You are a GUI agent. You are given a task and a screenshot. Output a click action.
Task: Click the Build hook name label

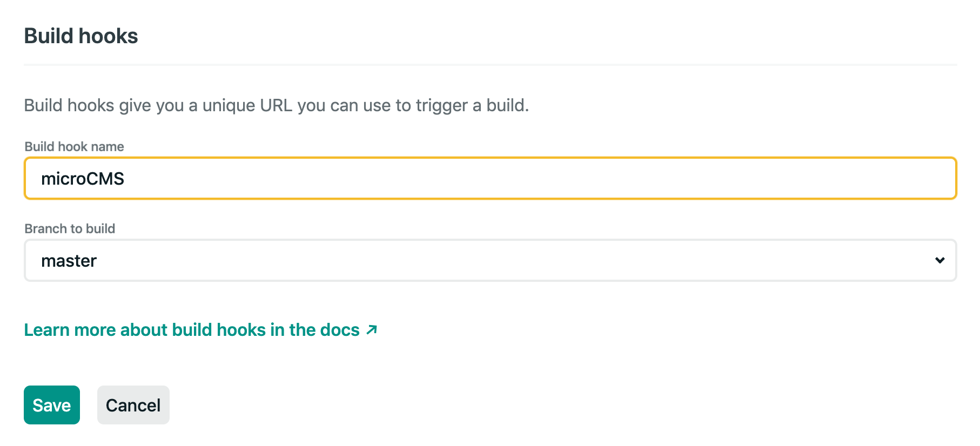pyautogui.click(x=75, y=146)
